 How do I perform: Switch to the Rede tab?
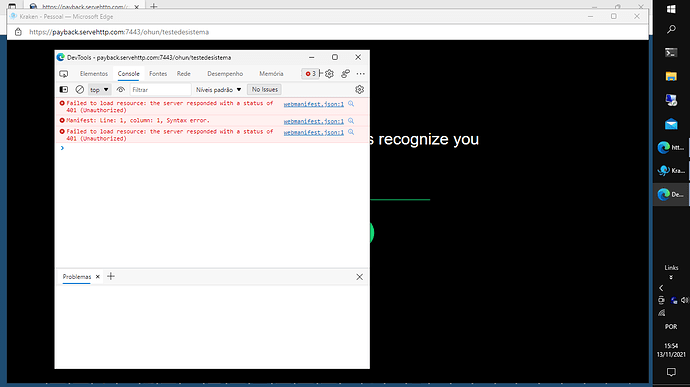pyautogui.click(x=184, y=74)
